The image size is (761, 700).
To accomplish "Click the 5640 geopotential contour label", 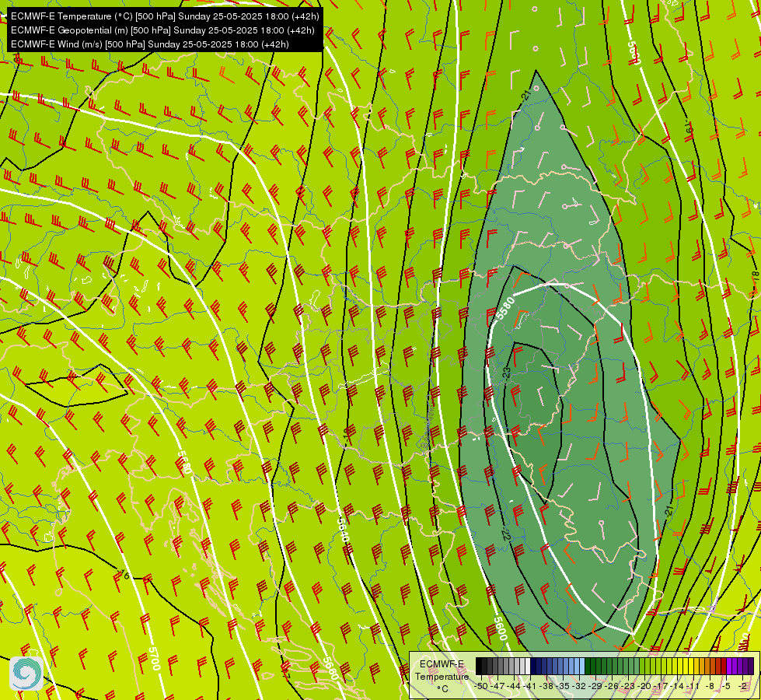I will point(343,529).
